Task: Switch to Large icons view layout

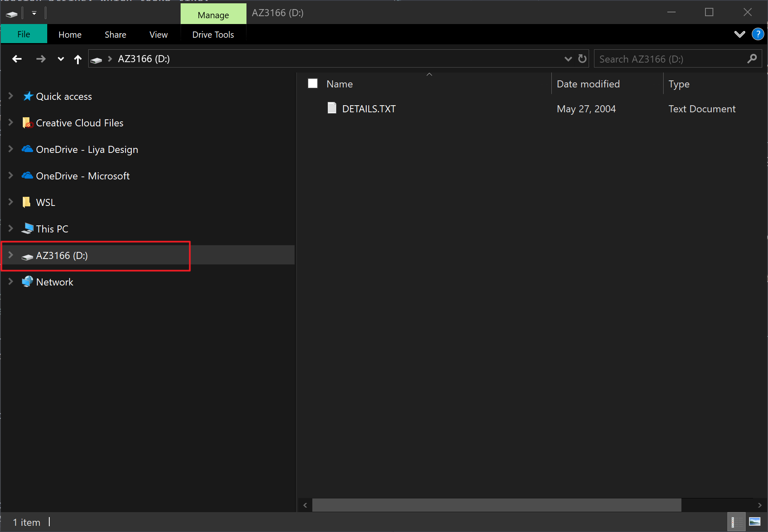Action: coord(755,522)
